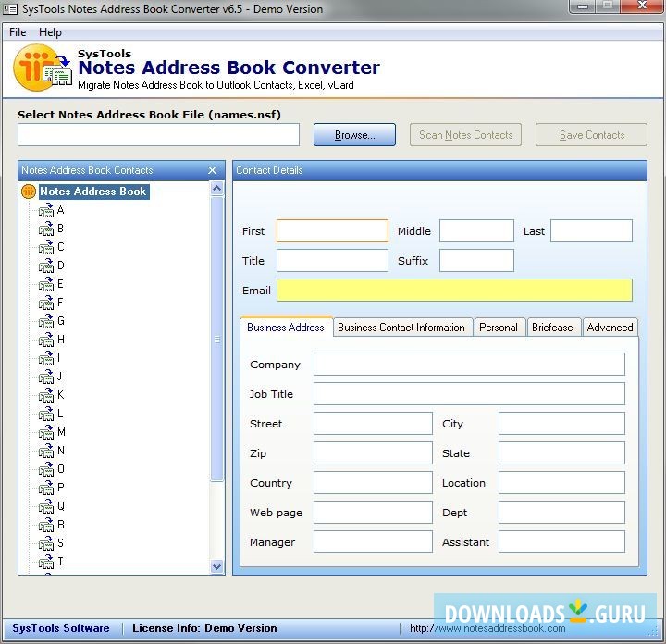Open the notesaddressbook.com link
Screen dimensions: 666x644
pos(487,628)
